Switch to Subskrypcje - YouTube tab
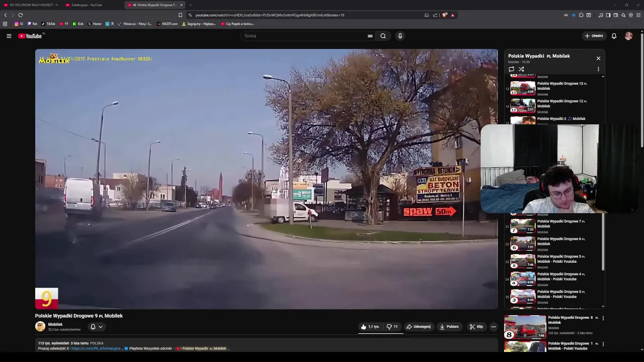The image size is (644, 362). [x=93, y=5]
